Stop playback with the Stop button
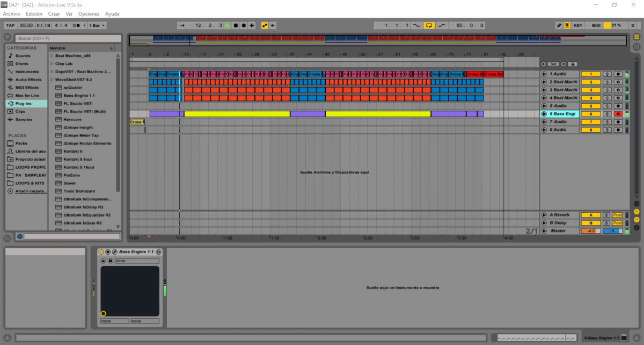 tap(236, 25)
